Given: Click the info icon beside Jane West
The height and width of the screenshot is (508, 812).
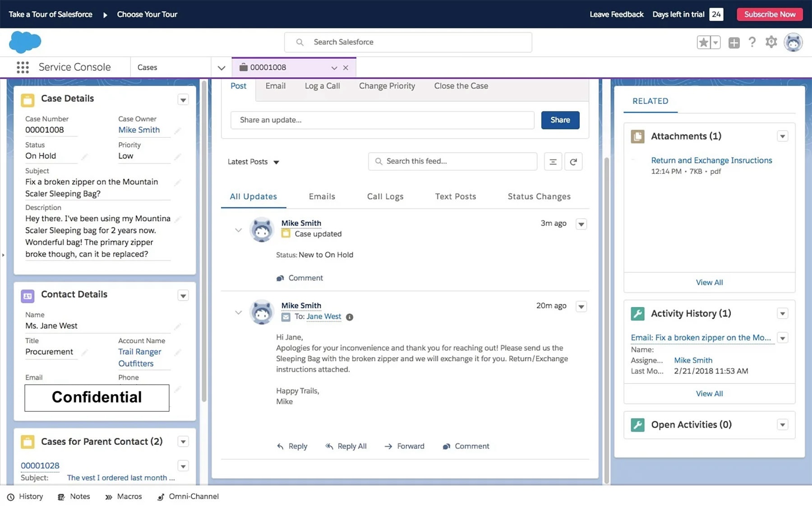Looking at the screenshot, I should point(350,317).
